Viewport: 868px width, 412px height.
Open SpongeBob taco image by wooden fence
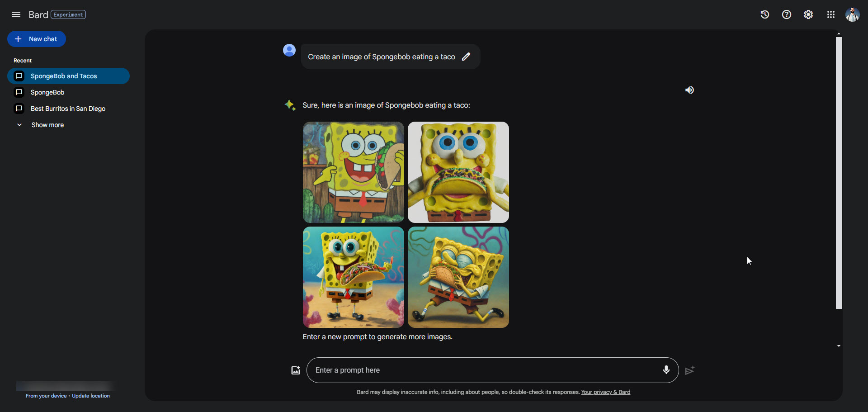(354, 172)
